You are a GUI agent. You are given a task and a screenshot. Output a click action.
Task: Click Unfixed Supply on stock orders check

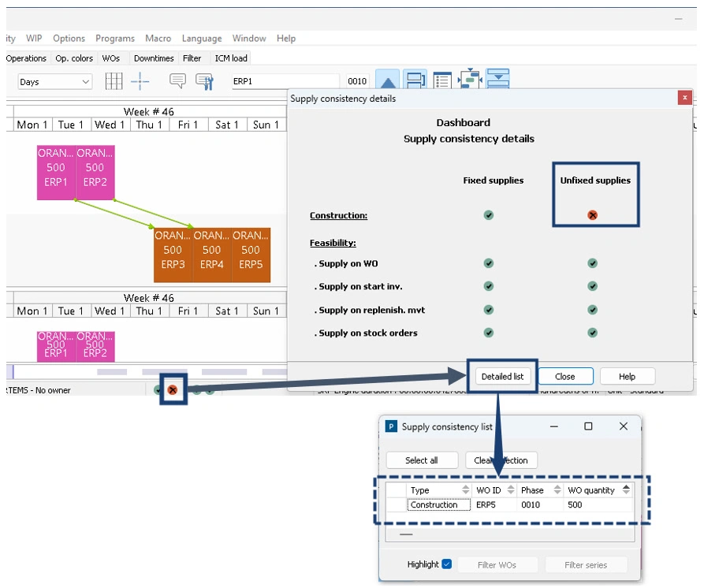pyautogui.click(x=593, y=333)
